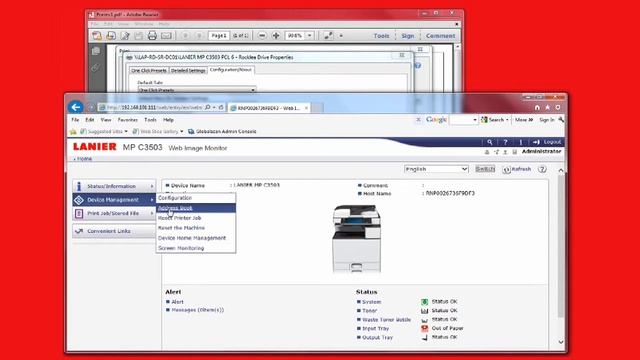Image resolution: width=640 pixels, height=360 pixels.
Task: Expand More on the Google toolbar
Action: [x=524, y=120]
